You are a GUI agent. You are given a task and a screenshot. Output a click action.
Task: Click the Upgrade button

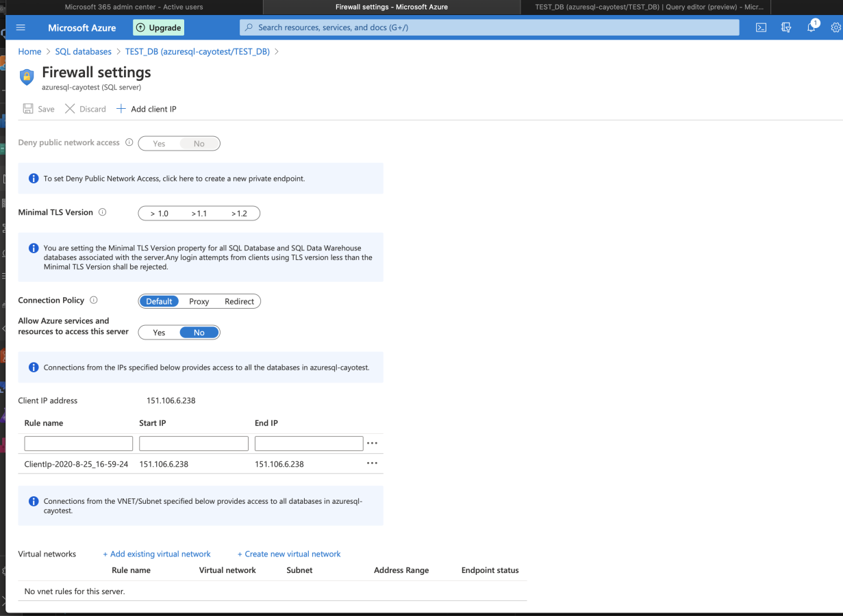[x=158, y=27]
